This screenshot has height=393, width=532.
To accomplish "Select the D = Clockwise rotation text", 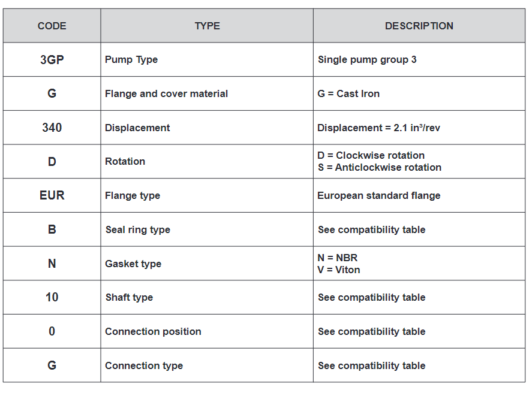I will [371, 155].
